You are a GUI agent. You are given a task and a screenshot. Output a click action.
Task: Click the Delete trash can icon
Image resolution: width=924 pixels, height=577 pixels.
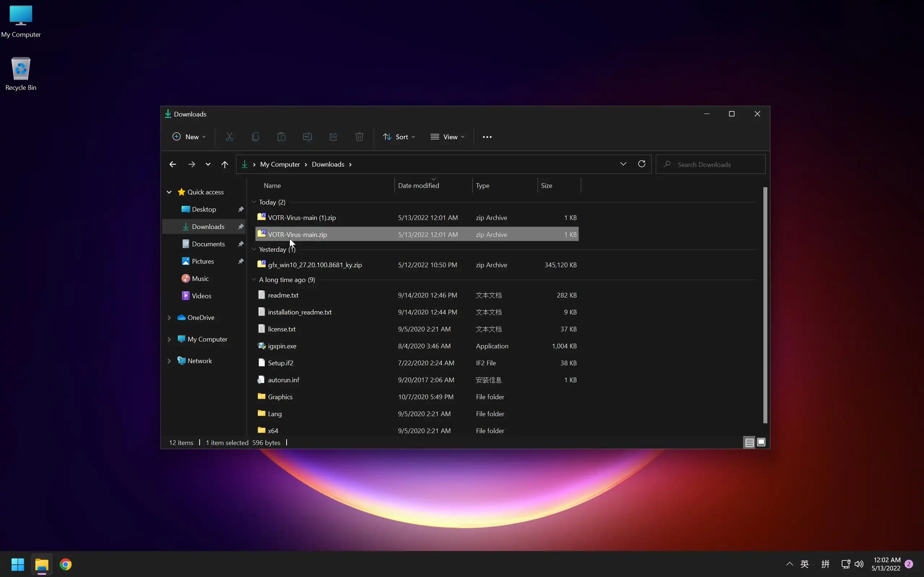click(359, 137)
